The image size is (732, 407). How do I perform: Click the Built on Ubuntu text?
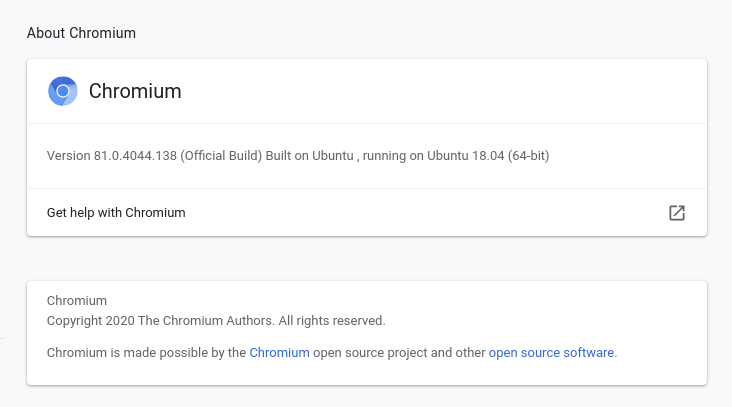click(x=310, y=155)
